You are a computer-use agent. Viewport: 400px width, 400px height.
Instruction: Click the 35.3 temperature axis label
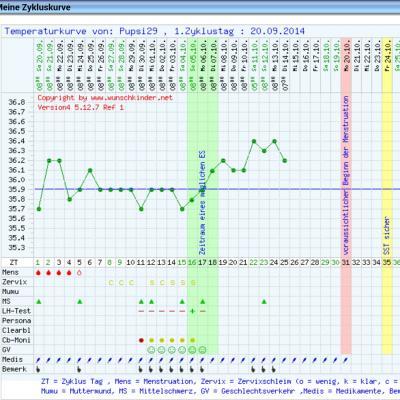point(17,248)
